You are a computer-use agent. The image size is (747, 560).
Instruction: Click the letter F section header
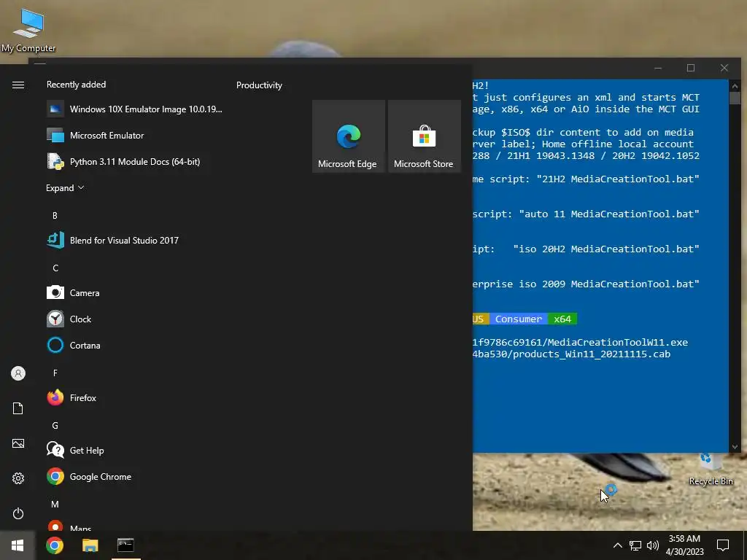click(55, 373)
